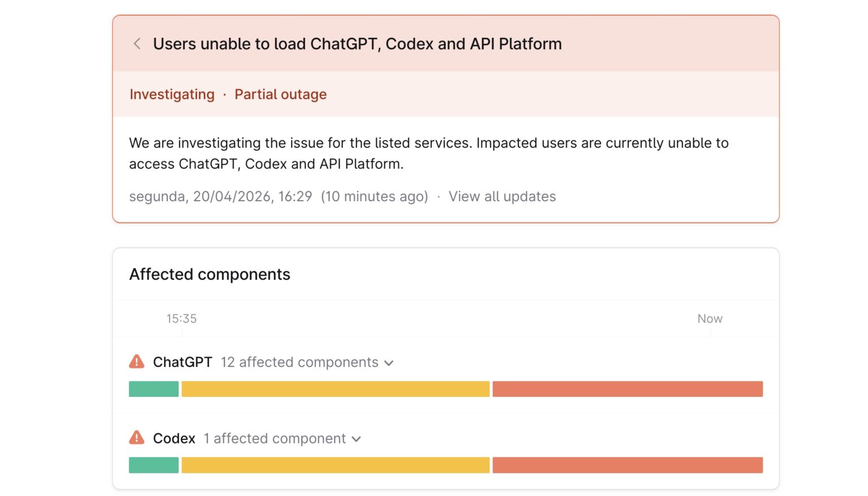
Task: Click the dot before View all updates
Action: 439,196
